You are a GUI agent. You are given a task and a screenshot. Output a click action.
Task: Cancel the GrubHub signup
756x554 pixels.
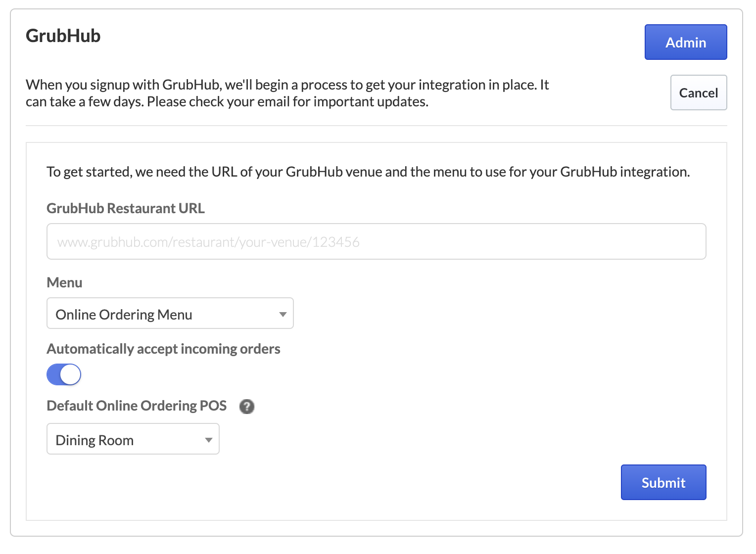point(699,92)
